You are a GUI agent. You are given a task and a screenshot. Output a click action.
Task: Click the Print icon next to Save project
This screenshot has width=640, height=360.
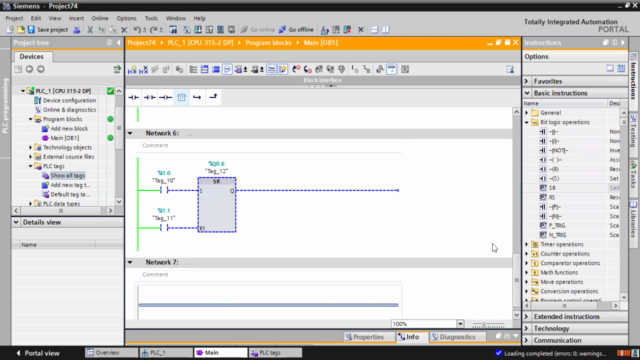pos(76,30)
